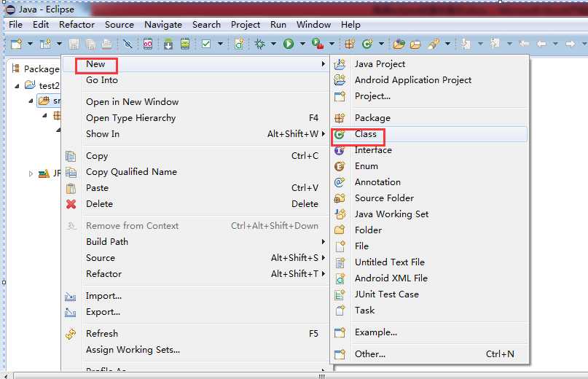Open the New Java Class dropdown arrow
This screenshot has width=588, height=379.
tap(381, 44)
